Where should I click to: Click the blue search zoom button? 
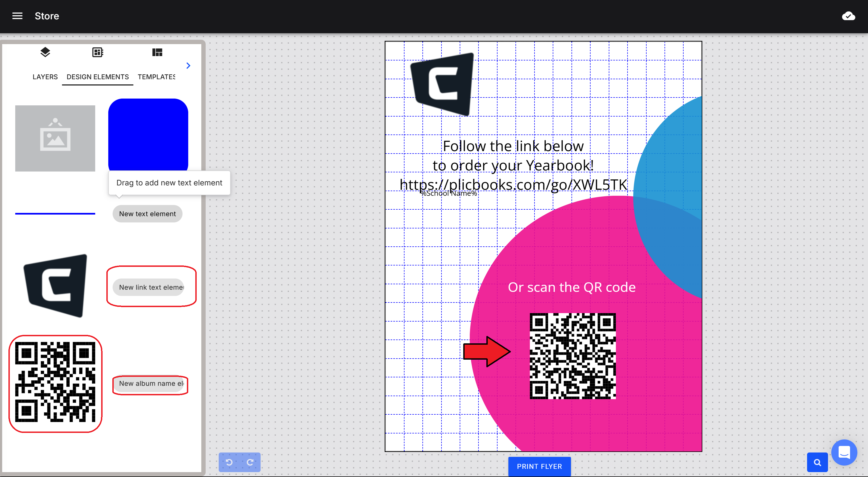[817, 462]
